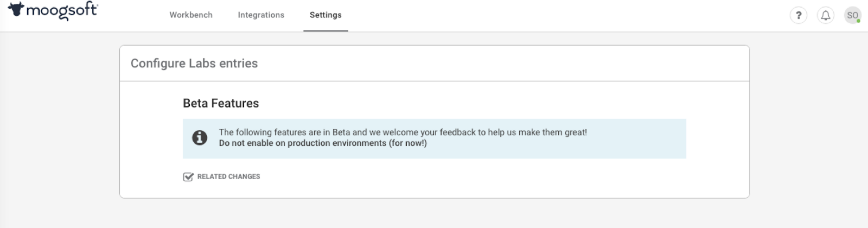Image resolution: width=868 pixels, height=228 pixels.
Task: Click the 'features are in Beta' sentence
Action: pos(403,132)
